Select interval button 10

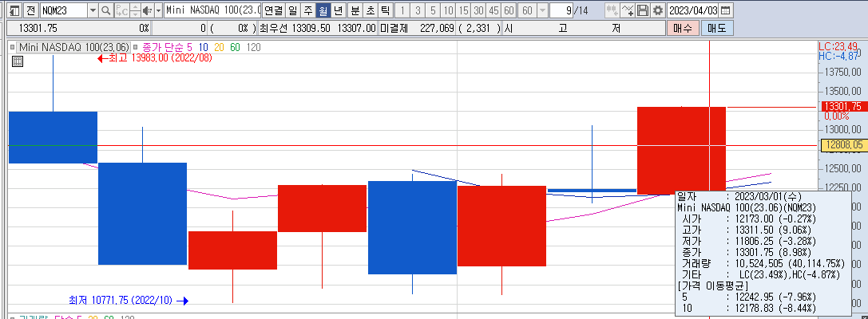tap(449, 10)
